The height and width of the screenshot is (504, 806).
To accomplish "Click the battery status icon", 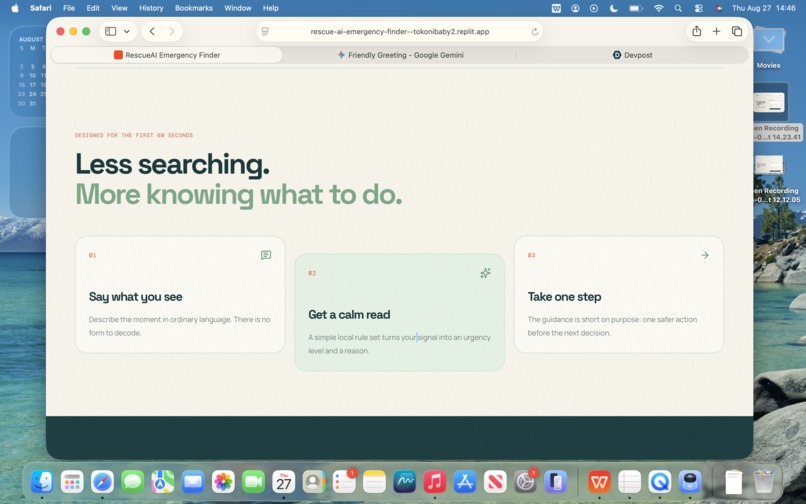I will click(636, 8).
